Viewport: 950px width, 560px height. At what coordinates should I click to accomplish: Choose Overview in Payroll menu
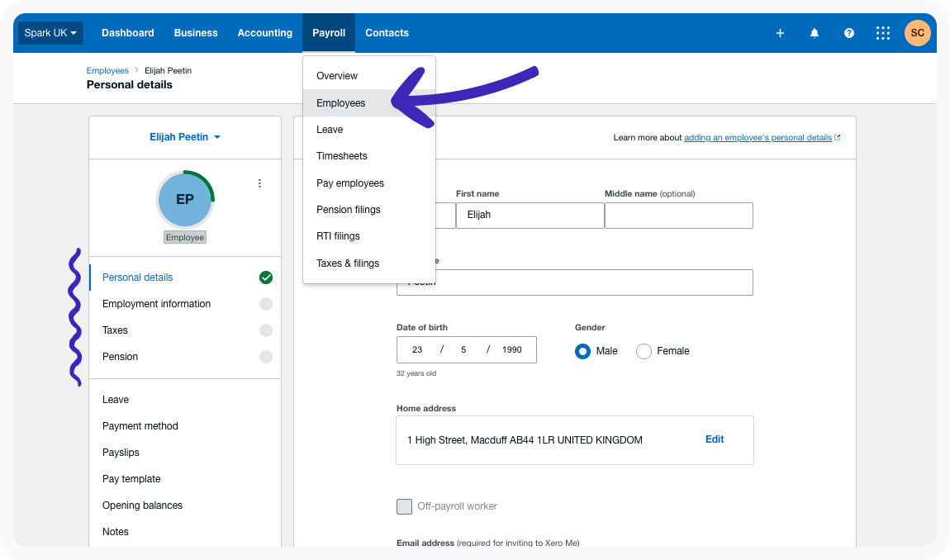(x=369, y=76)
